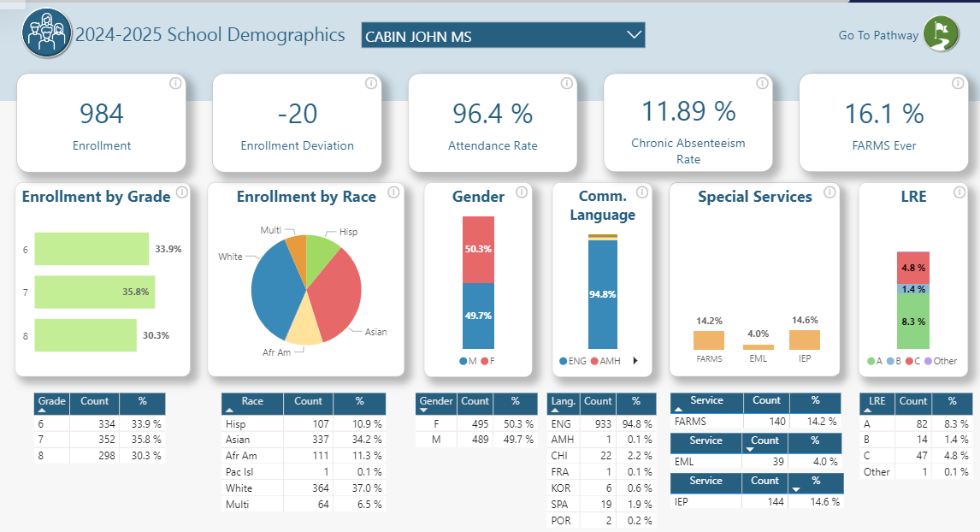The height and width of the screenshot is (532, 980).
Task: Sort gender table by Gender column
Action: point(436,403)
